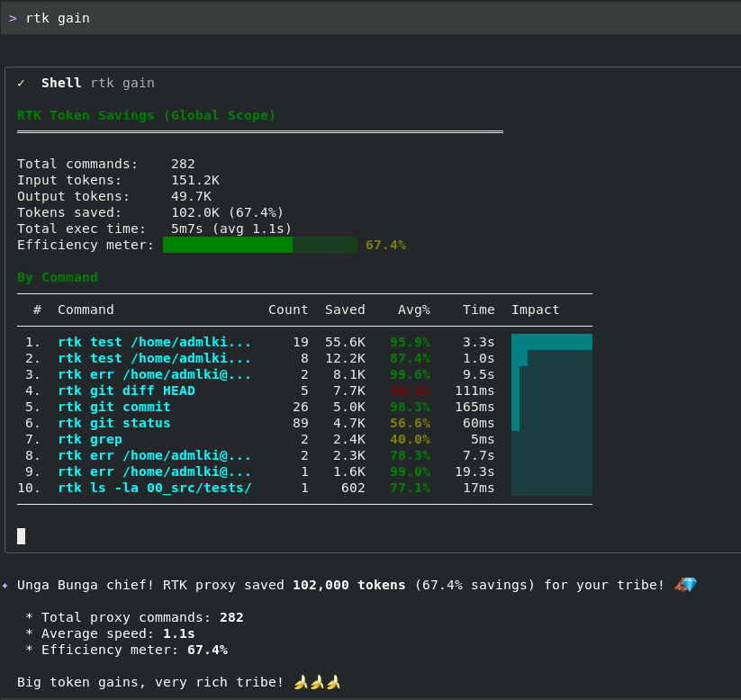Screen dimensions: 741x700
Task: Click the 'Time' column header
Action: (479, 310)
